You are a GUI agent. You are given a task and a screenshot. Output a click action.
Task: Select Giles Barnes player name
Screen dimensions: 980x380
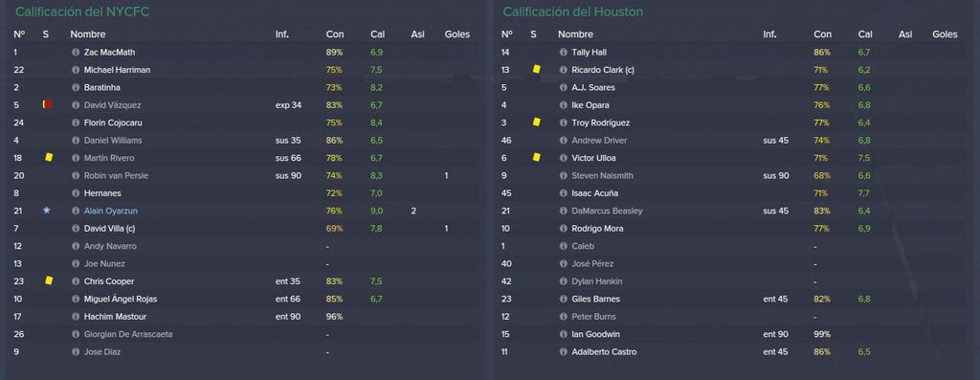595,300
